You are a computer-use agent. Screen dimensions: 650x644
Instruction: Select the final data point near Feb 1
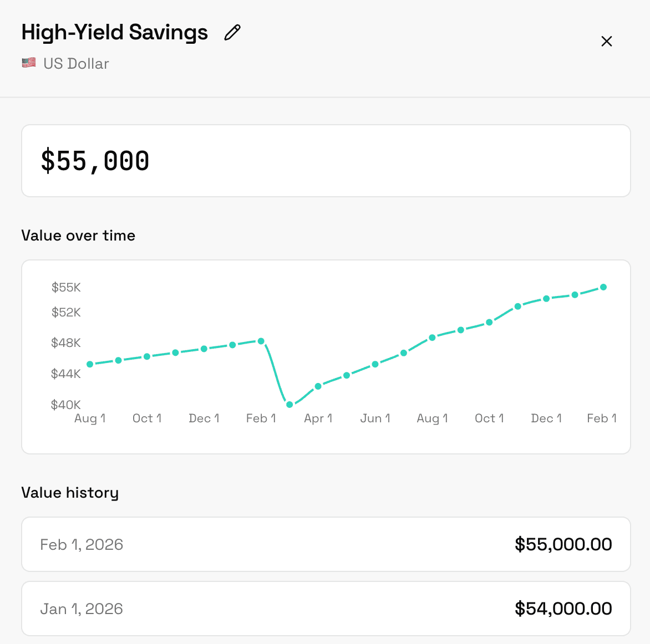pos(603,287)
